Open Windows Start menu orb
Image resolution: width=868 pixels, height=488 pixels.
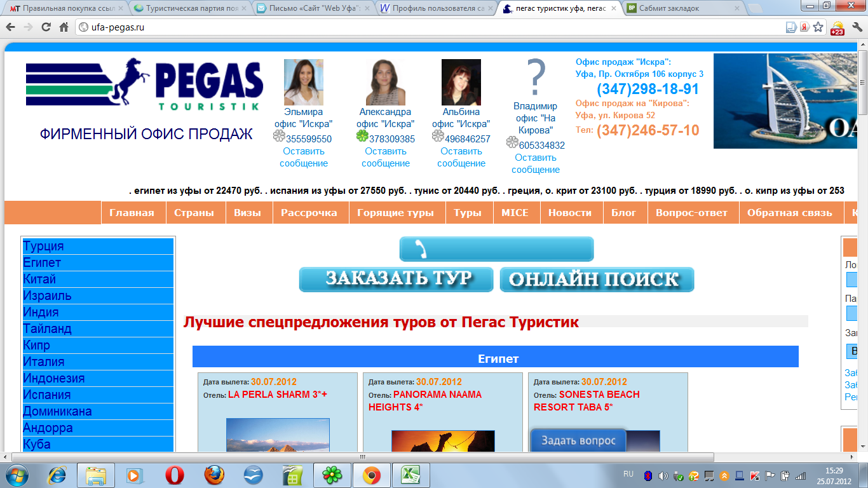17,475
